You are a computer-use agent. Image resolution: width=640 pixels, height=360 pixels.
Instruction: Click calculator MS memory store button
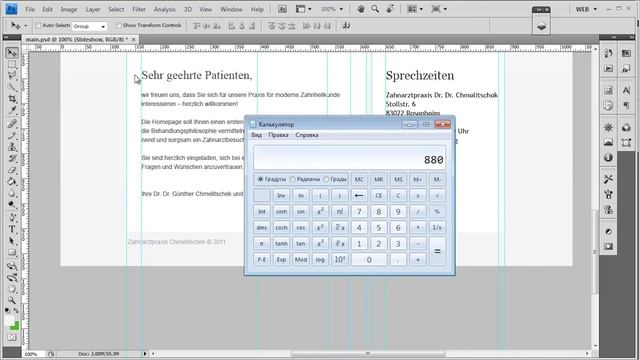click(398, 180)
